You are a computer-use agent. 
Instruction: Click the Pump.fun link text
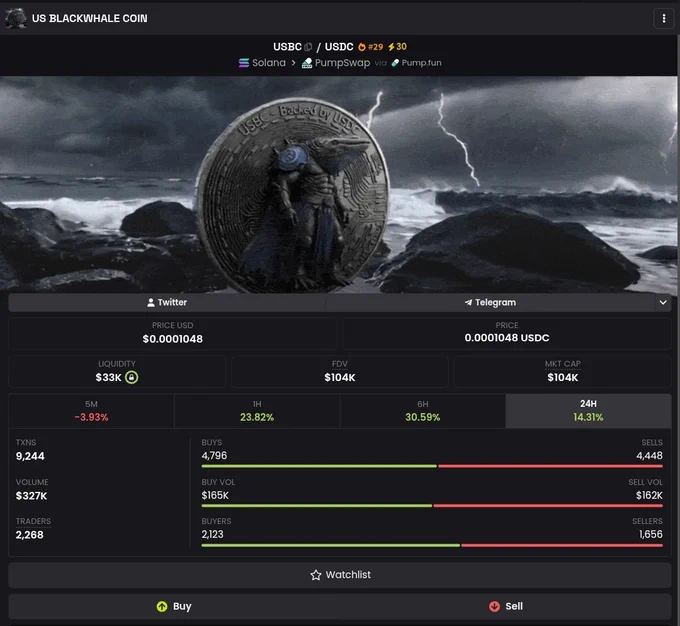[x=421, y=63]
